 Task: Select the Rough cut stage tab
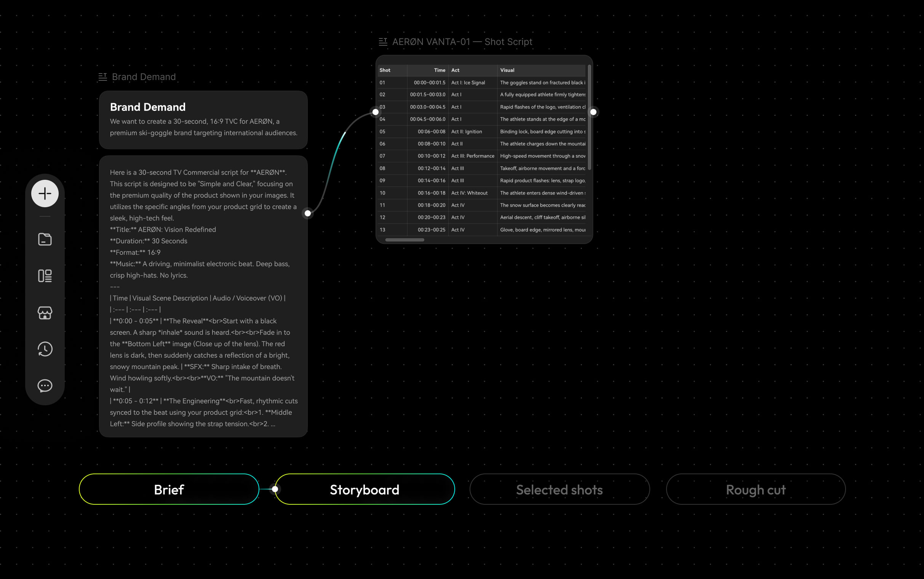click(756, 489)
